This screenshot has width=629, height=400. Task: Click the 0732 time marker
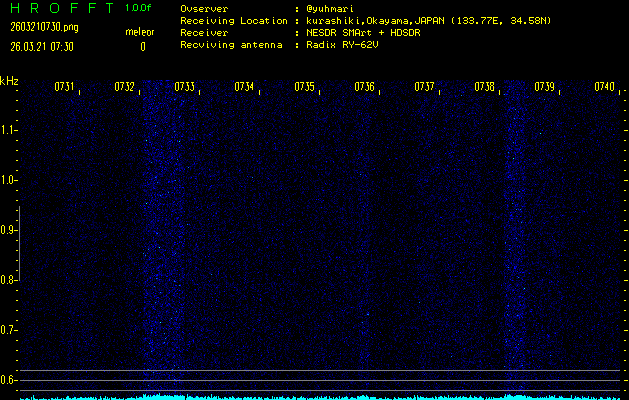[x=124, y=87]
